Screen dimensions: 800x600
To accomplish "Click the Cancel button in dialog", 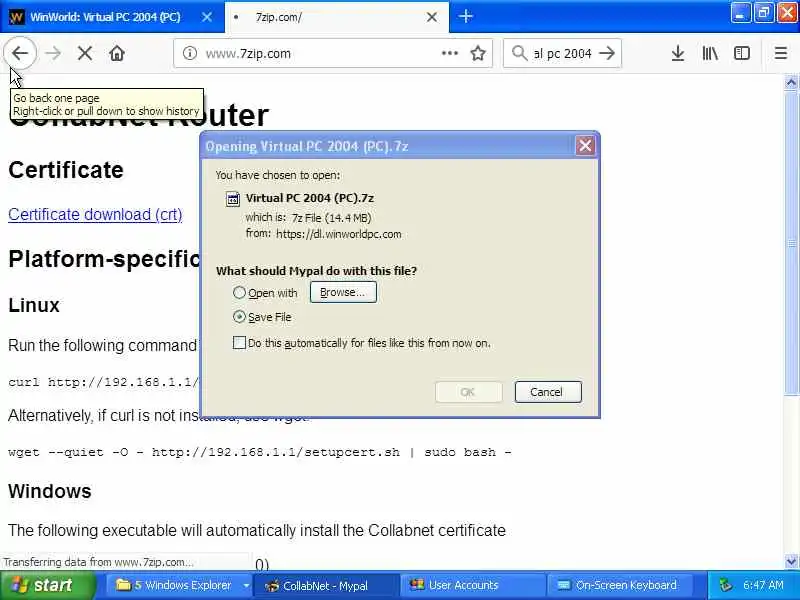I will point(548,392).
